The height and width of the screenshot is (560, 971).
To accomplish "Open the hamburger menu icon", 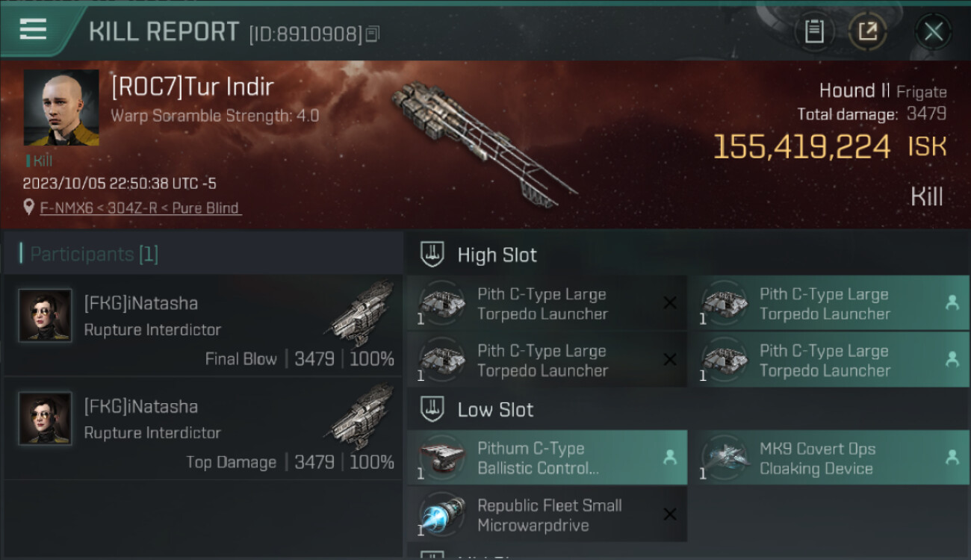I will [x=33, y=29].
